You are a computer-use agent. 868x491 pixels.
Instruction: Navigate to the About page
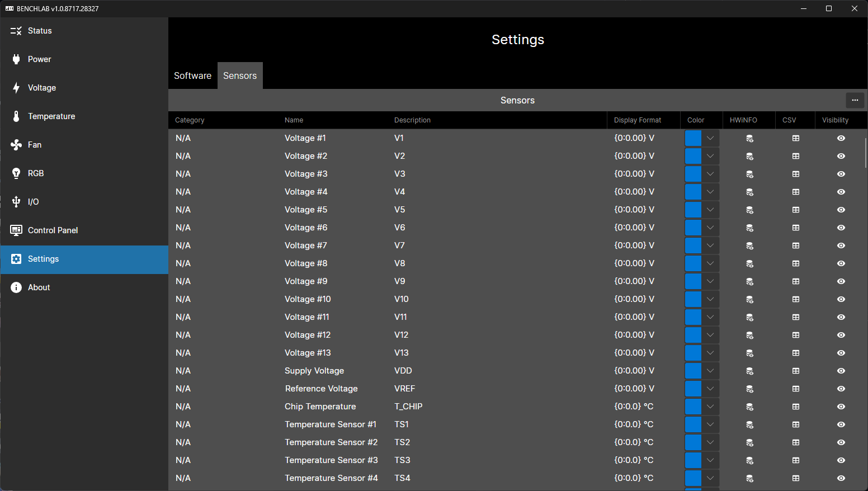tap(39, 287)
